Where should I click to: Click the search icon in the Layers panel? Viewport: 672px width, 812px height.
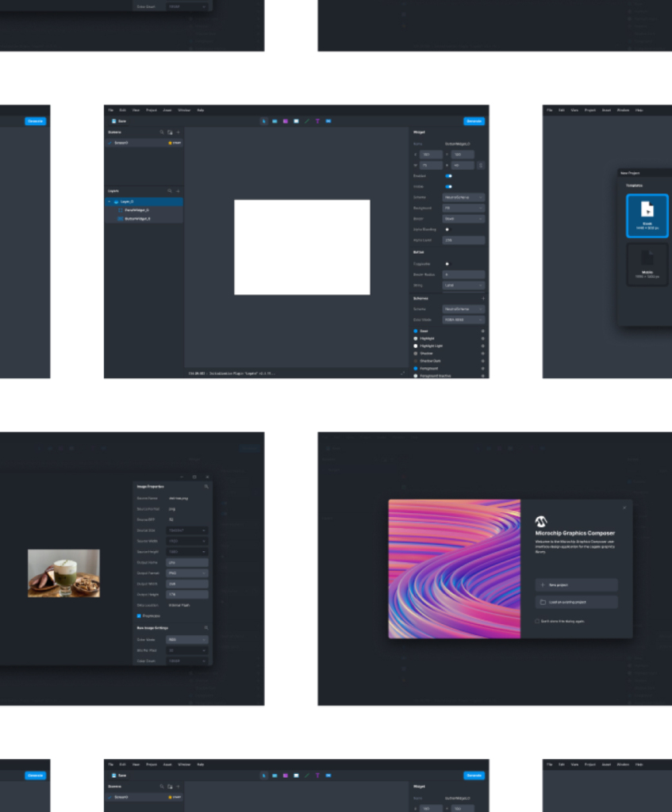pyautogui.click(x=169, y=191)
